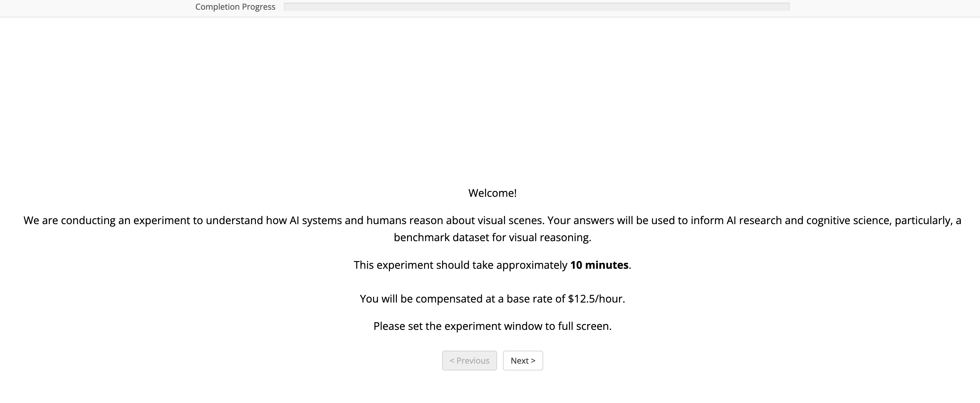Click the Completion Progress bar
The width and height of the screenshot is (980, 403).
536,6
